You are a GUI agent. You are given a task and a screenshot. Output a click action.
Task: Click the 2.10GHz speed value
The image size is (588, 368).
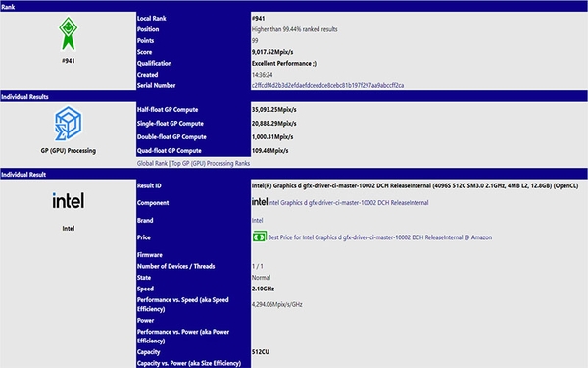point(263,289)
